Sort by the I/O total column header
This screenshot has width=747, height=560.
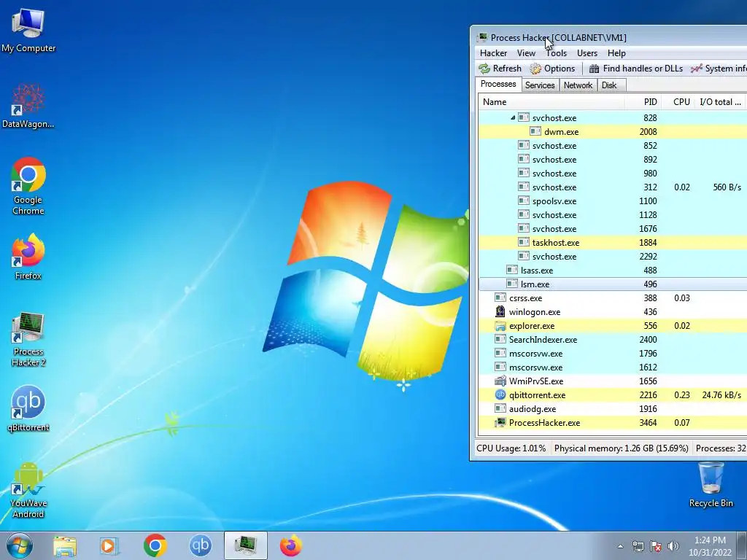pos(721,102)
